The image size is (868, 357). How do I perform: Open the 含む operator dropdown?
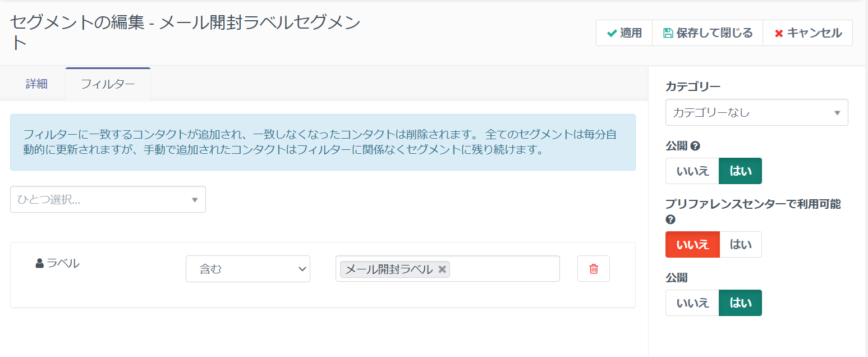247,269
